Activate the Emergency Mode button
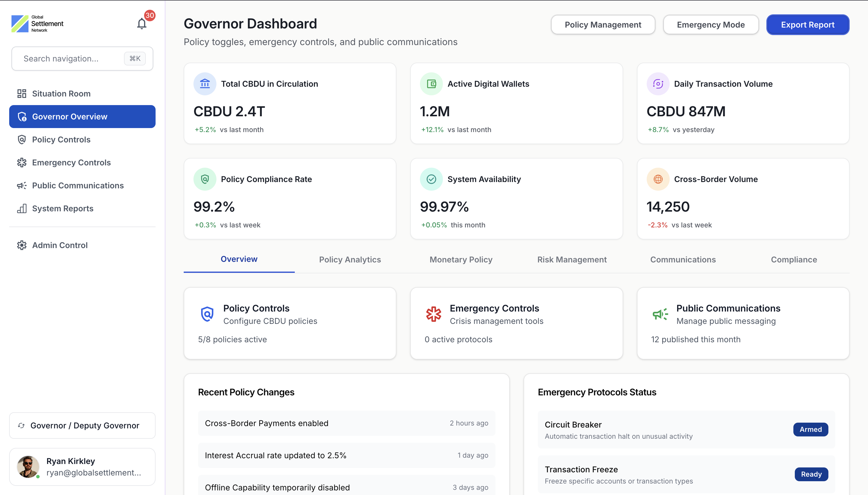The image size is (868, 495). pyautogui.click(x=711, y=25)
